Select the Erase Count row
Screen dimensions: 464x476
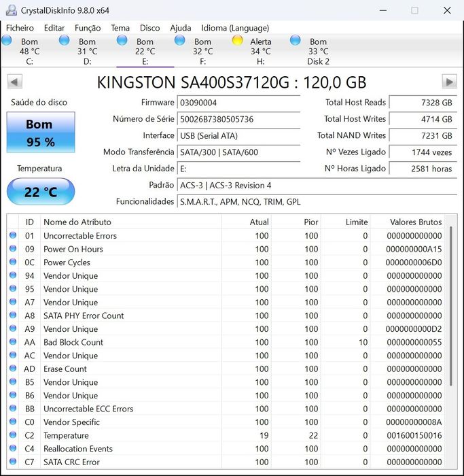(226, 369)
